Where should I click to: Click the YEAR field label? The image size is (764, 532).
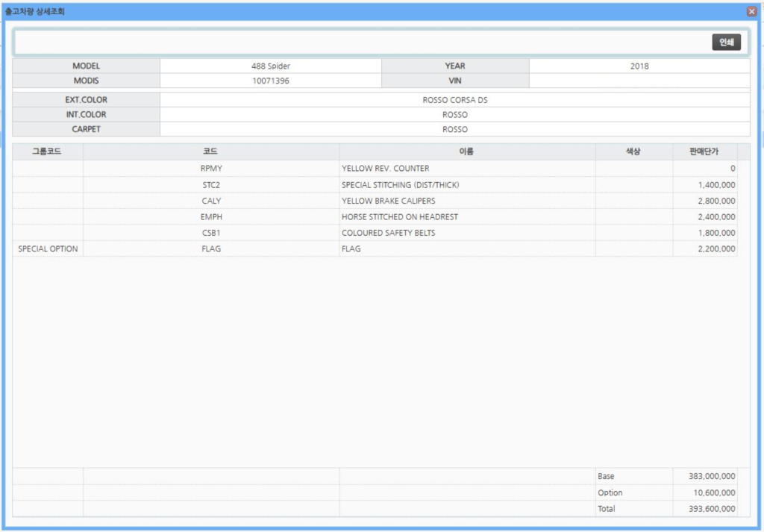click(455, 66)
